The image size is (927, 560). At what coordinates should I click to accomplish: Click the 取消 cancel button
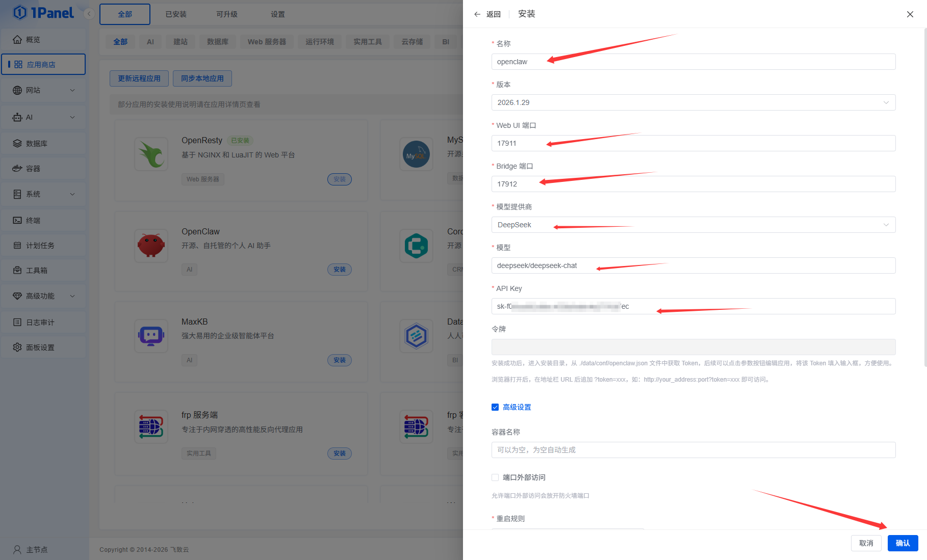[x=866, y=543]
